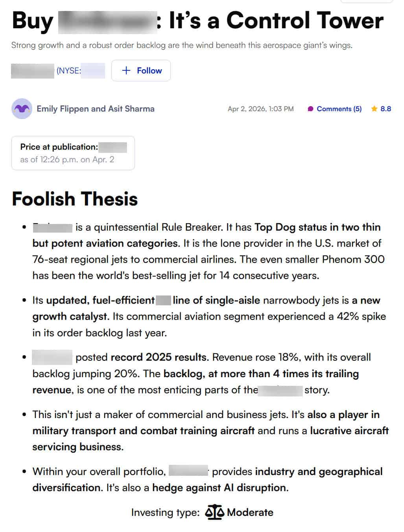
Task: Click the subtitle about the robust order backlog
Action: click(x=183, y=45)
